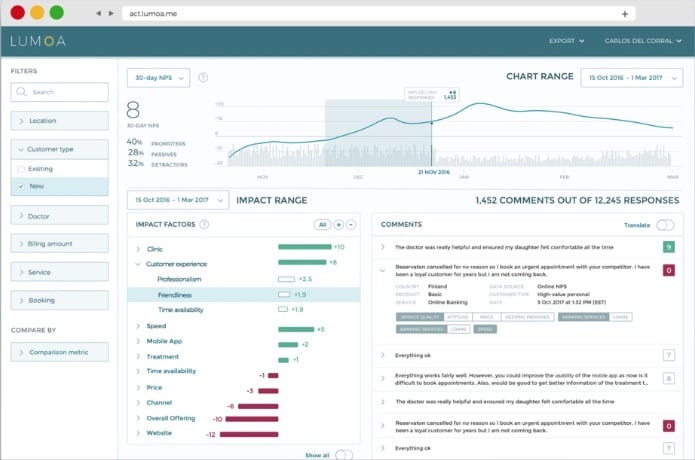Expand the Channel impact factor

(138, 403)
